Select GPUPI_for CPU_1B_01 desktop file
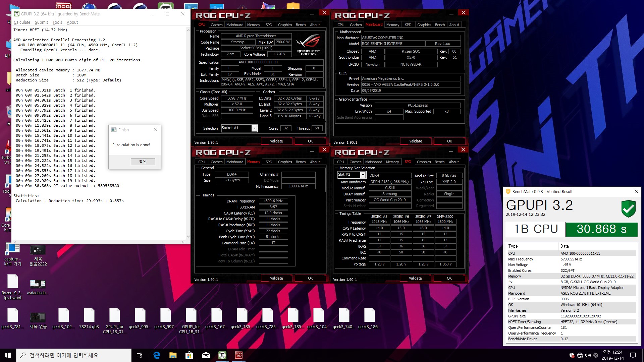This screenshot has height=362, width=644. pos(114,321)
